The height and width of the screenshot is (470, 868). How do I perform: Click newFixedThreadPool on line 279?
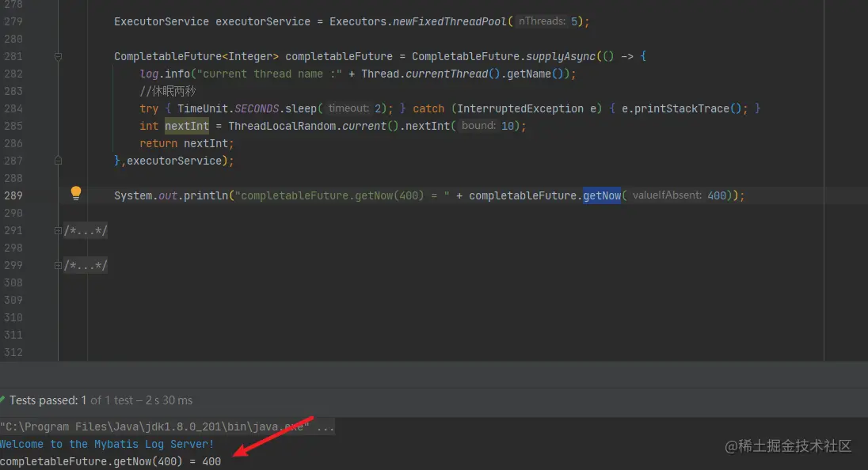(x=449, y=21)
